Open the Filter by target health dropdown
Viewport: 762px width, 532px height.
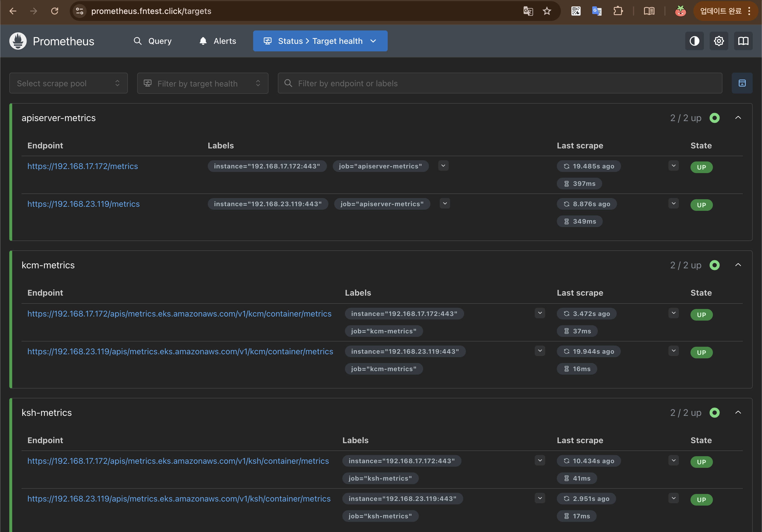pyautogui.click(x=203, y=83)
